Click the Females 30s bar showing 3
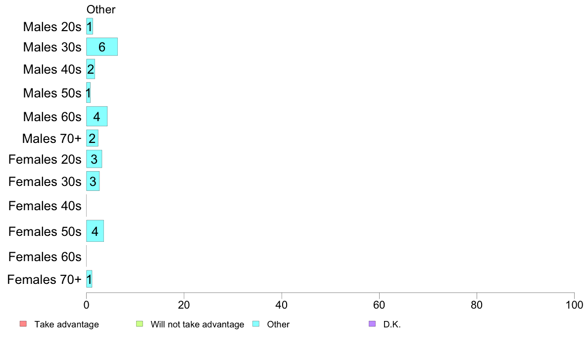Screen dimensions: 588x364 (x=93, y=182)
